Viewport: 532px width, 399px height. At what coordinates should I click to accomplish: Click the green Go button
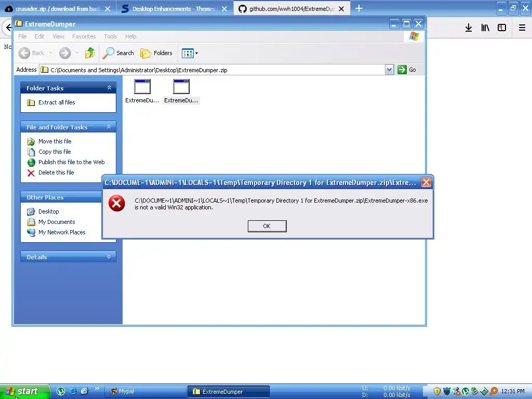[407, 70]
